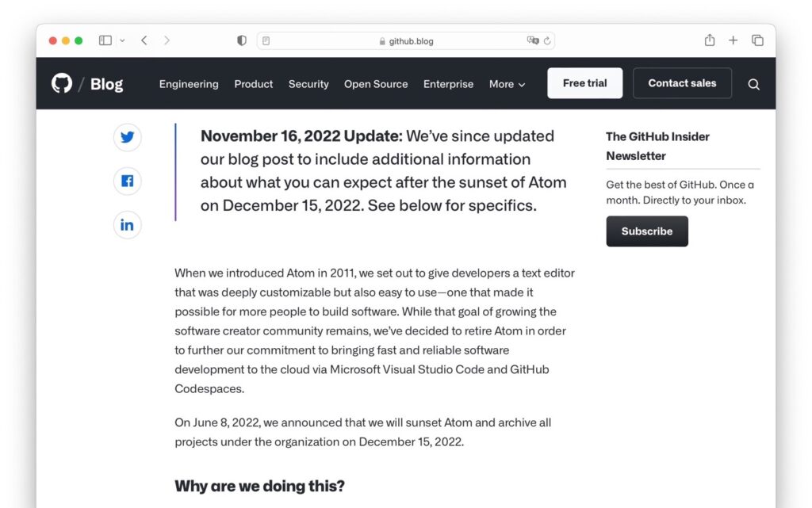Show all open tabs

(x=758, y=40)
